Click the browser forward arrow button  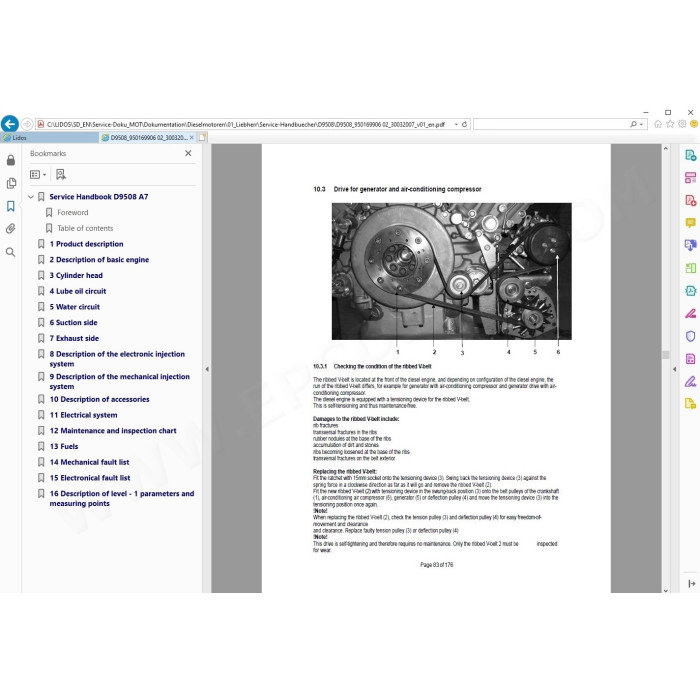pyautogui.click(x=27, y=124)
